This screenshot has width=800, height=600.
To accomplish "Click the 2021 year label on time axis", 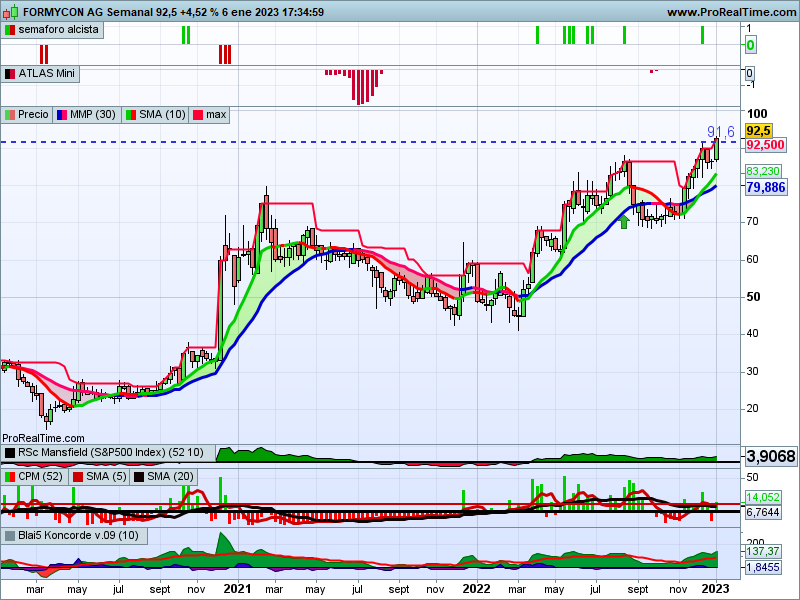I will [x=237, y=588].
